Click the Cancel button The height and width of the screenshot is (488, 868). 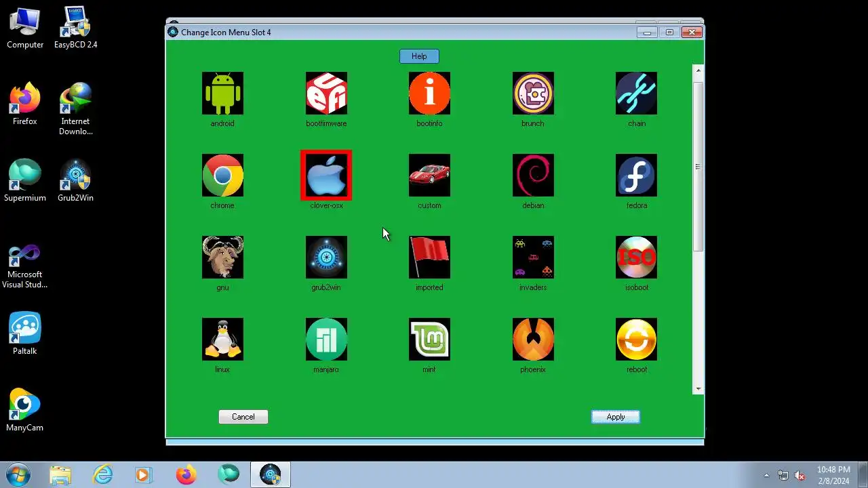[243, 417]
